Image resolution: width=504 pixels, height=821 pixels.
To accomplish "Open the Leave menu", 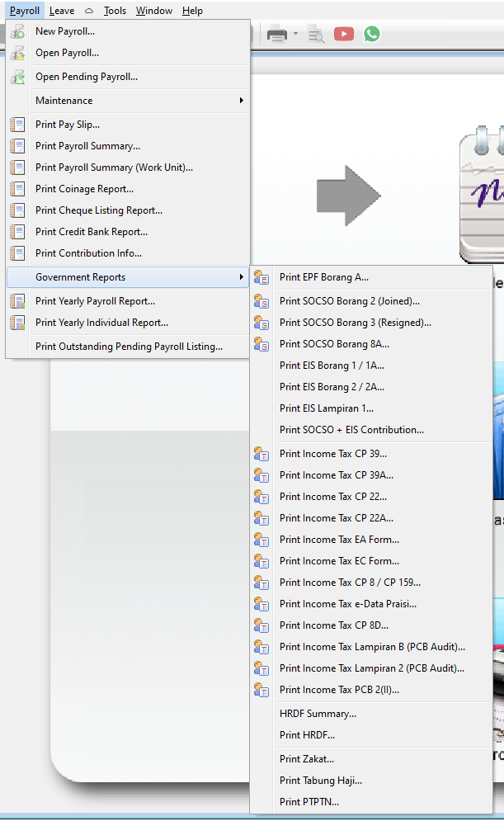I will click(x=61, y=11).
